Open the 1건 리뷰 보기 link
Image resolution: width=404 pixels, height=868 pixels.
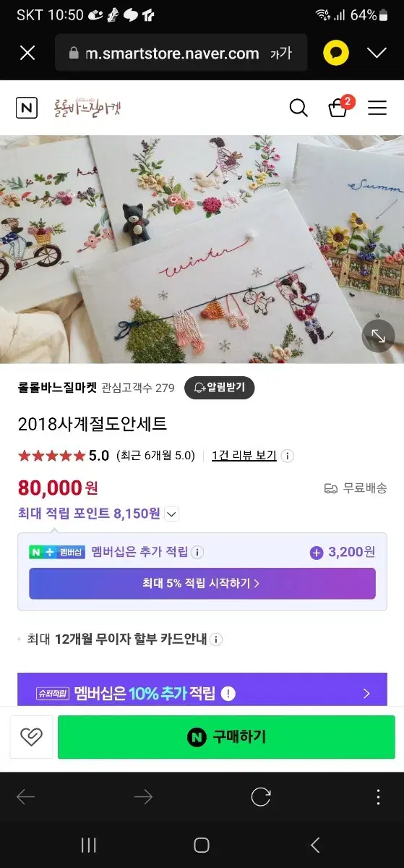(x=244, y=456)
